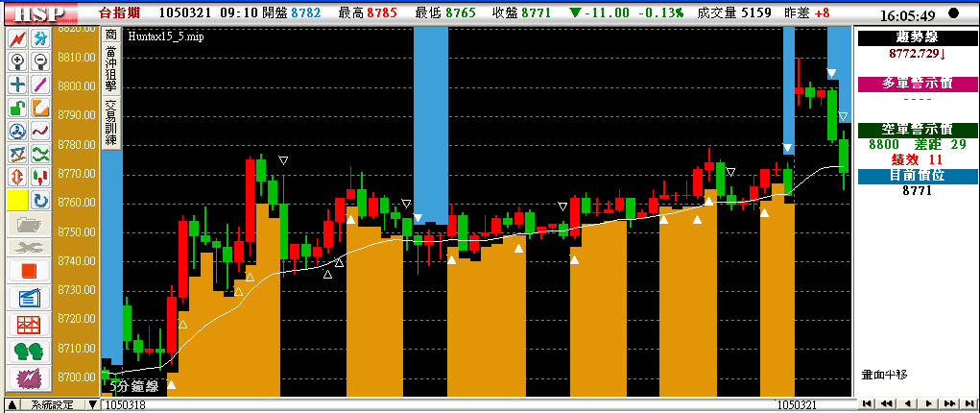Click the 1050318 date on the bottom axis
Image resolution: width=980 pixels, height=413 pixels.
pos(128,405)
